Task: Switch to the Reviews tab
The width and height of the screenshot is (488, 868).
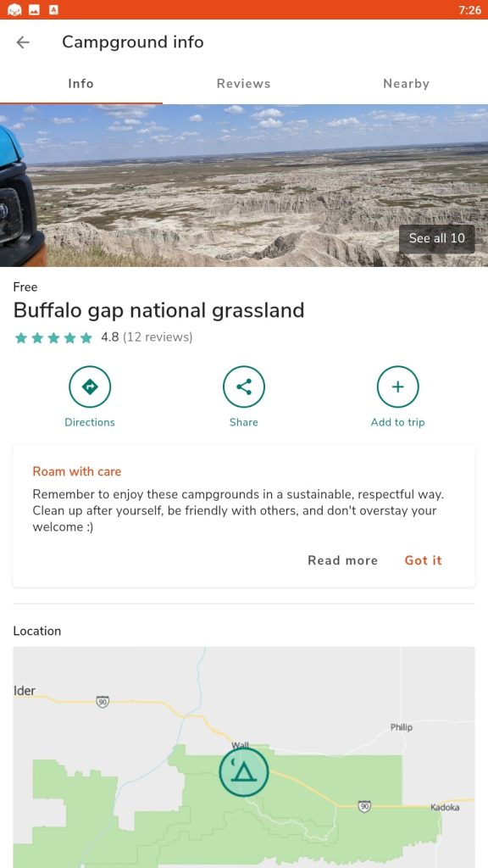Action: click(243, 84)
